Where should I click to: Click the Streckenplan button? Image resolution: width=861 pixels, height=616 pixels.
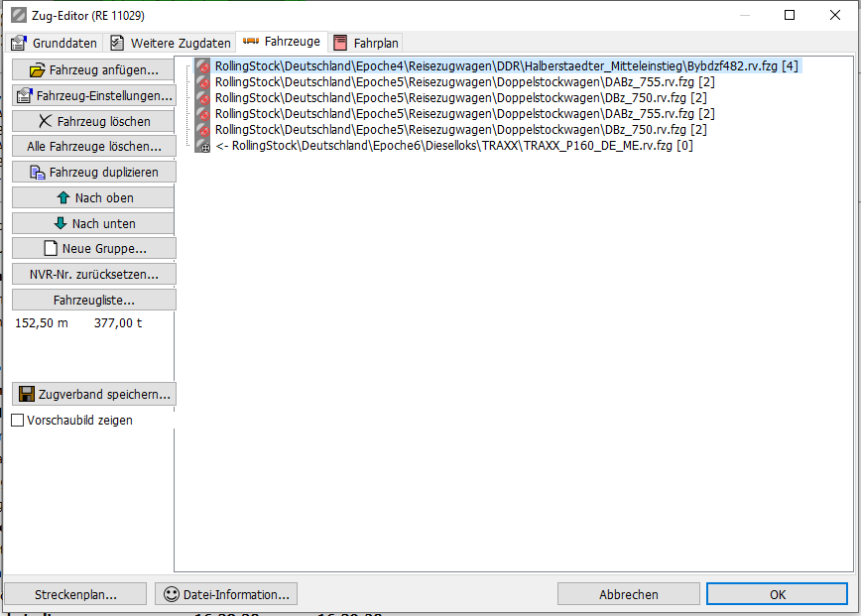(x=76, y=595)
